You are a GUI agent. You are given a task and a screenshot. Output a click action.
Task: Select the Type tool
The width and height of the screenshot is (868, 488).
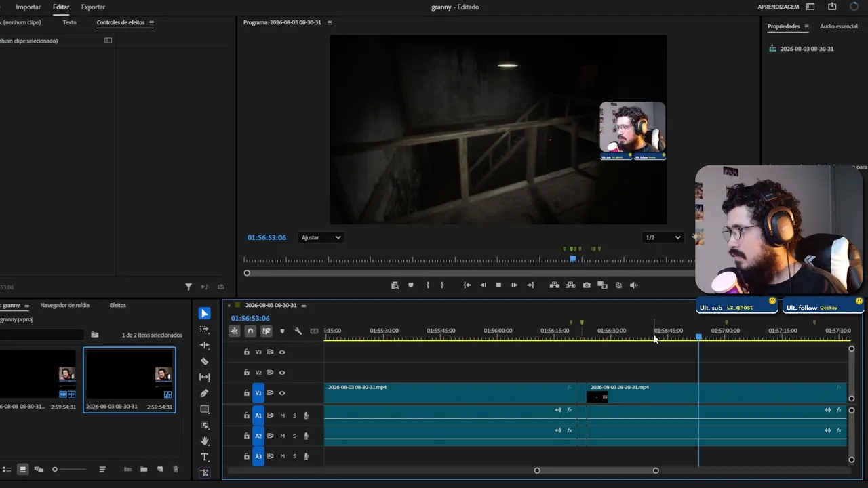[x=204, y=457]
